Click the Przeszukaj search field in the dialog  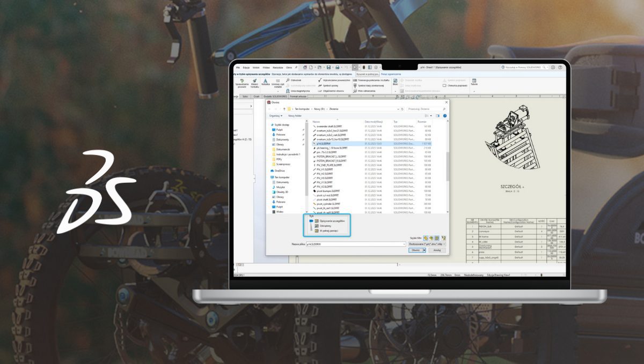(x=426, y=109)
